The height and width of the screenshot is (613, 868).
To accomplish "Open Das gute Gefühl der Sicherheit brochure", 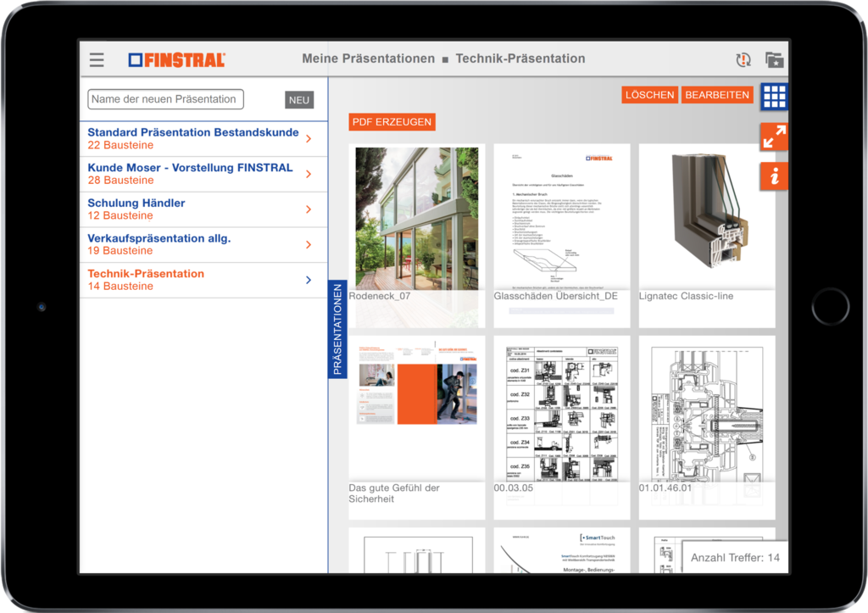I will (x=417, y=427).
